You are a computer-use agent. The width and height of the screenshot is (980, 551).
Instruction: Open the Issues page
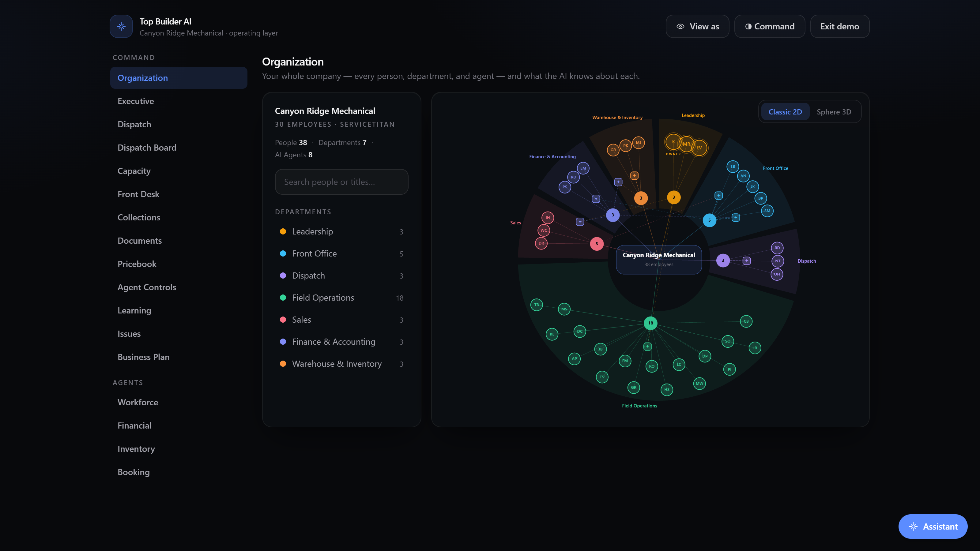click(179, 333)
